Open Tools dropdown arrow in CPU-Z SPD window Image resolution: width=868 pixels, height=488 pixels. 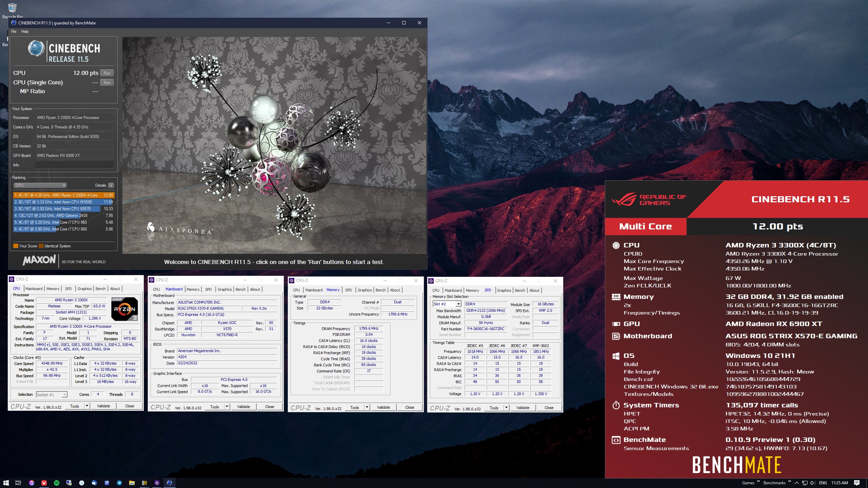pos(506,408)
